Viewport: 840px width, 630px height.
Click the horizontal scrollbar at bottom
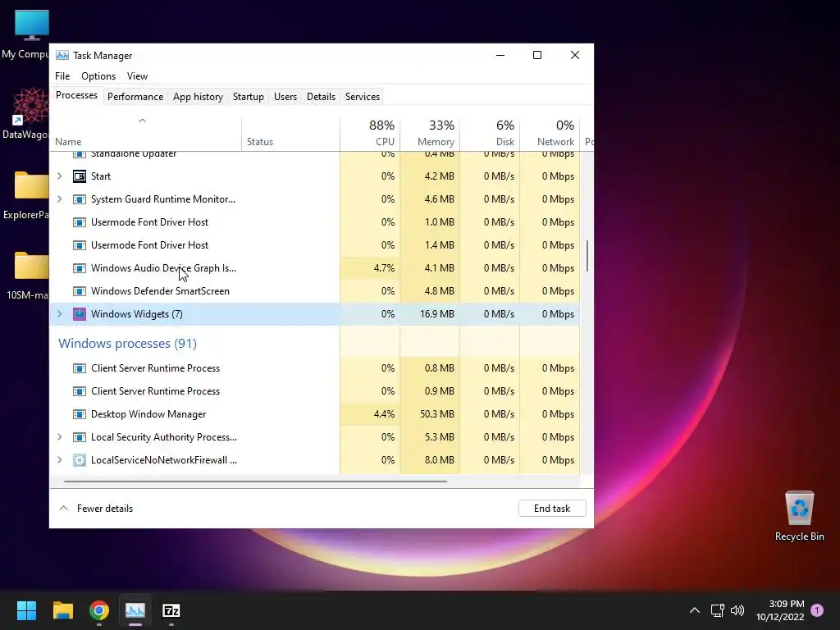tap(255, 481)
